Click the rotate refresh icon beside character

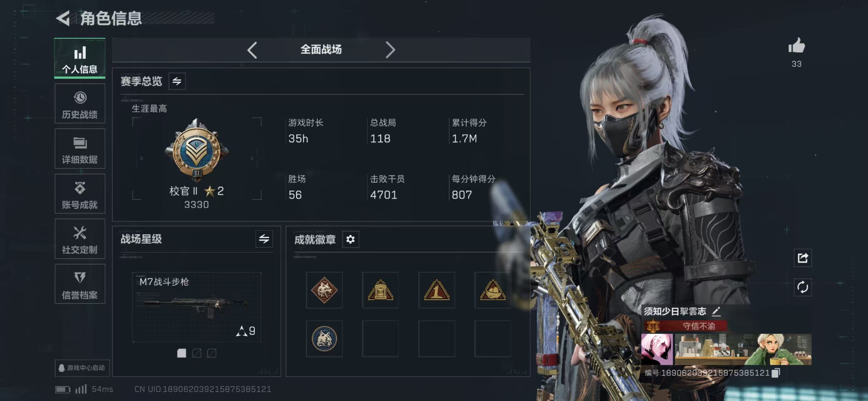coord(803,287)
